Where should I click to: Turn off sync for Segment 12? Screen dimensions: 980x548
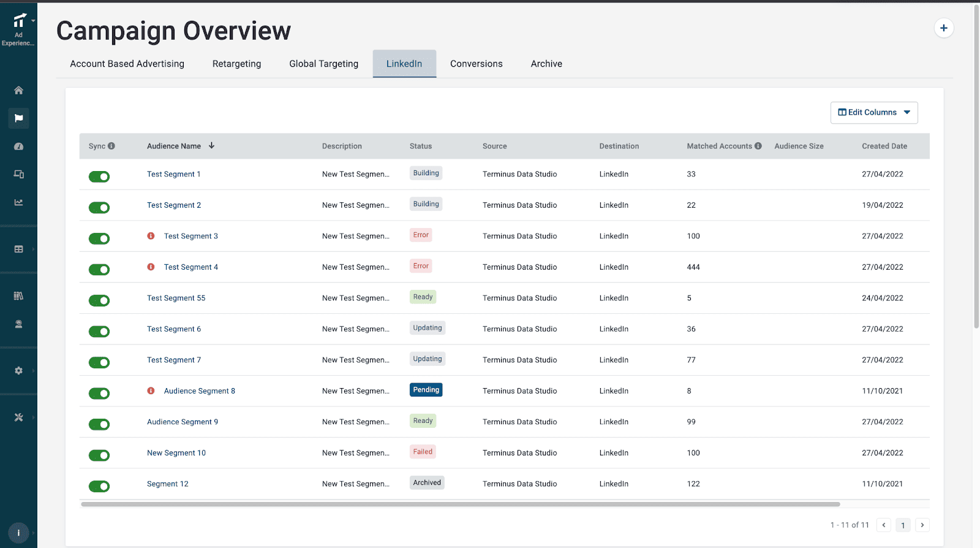(x=99, y=486)
